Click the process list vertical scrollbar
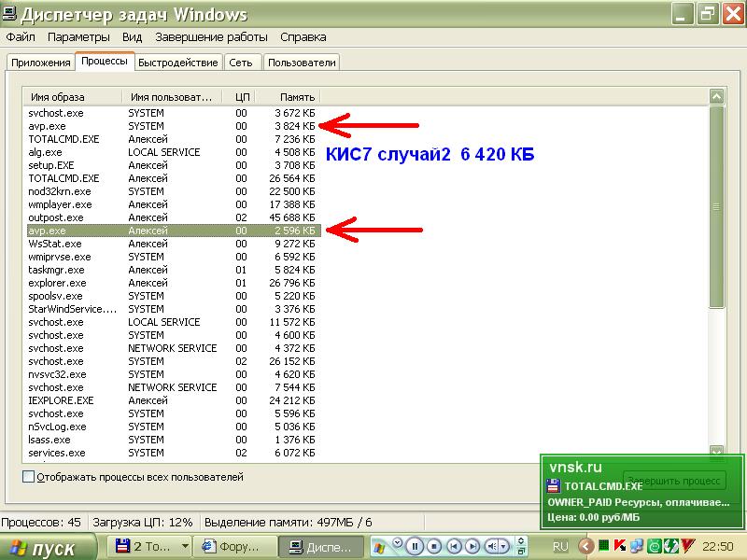 click(716, 205)
